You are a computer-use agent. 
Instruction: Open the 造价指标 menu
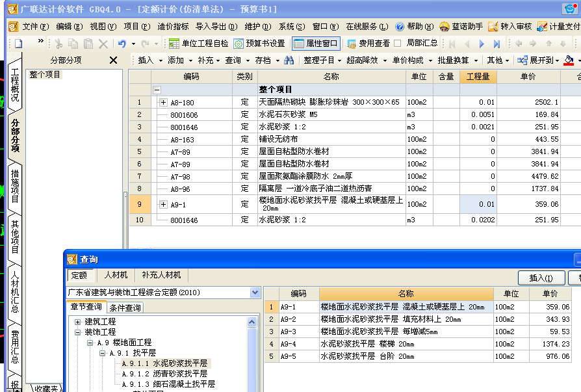pyautogui.click(x=173, y=27)
